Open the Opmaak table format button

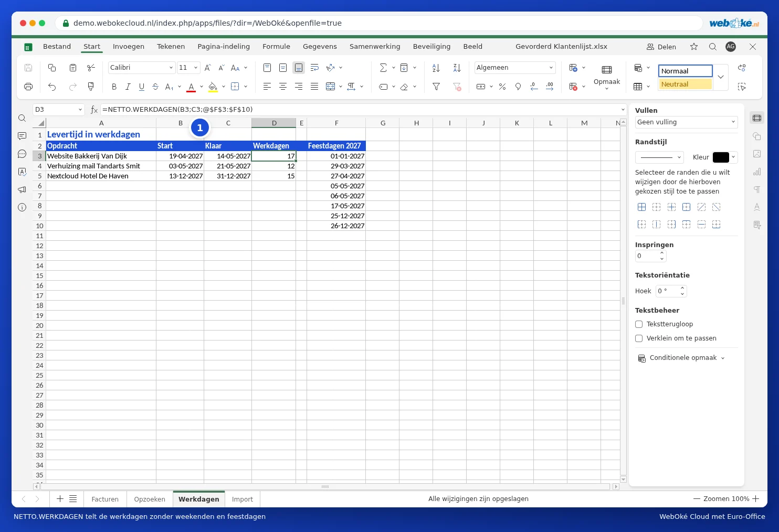click(607, 77)
